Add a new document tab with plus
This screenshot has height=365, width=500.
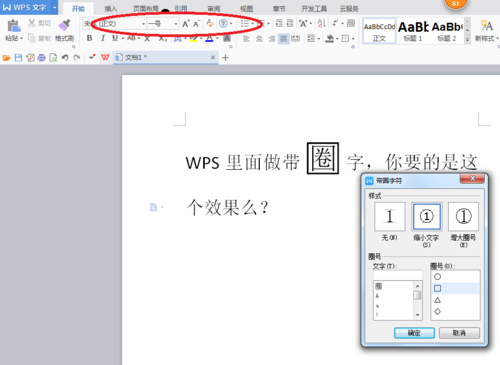(x=225, y=58)
